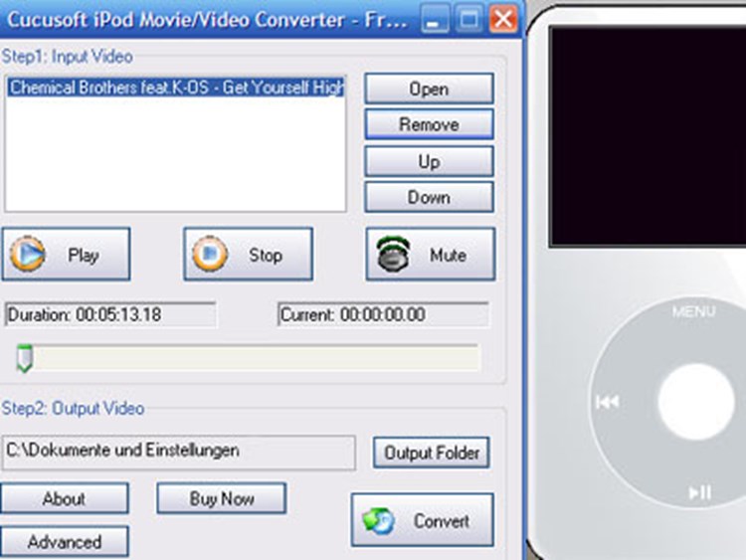Maximize the Cucusoft converter window
746x560 pixels.
468,20
